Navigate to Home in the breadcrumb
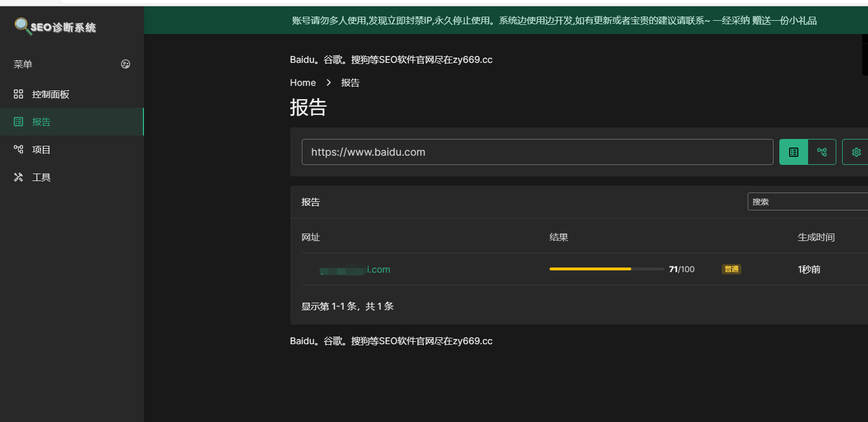The height and width of the screenshot is (422, 868). pyautogui.click(x=303, y=82)
